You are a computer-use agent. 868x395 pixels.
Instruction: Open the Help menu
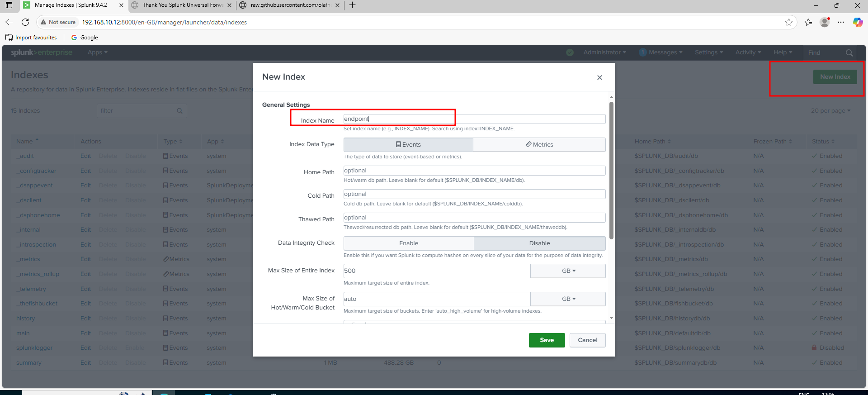[783, 52]
